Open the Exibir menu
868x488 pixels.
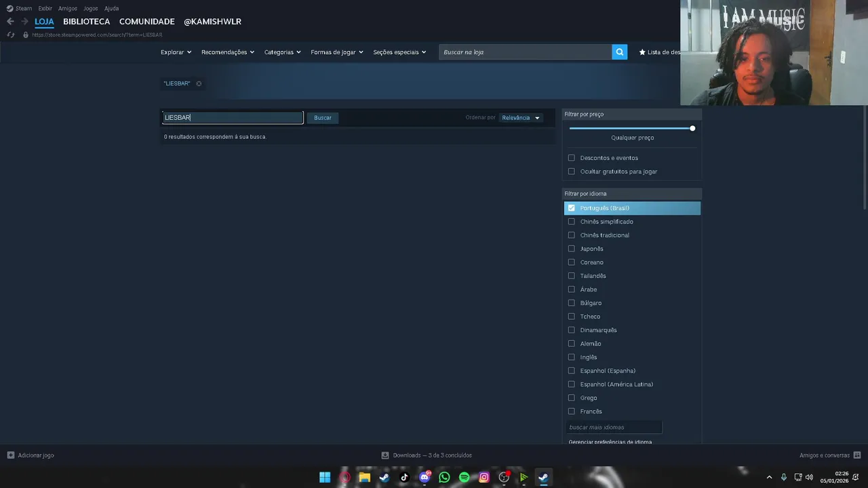[45, 8]
